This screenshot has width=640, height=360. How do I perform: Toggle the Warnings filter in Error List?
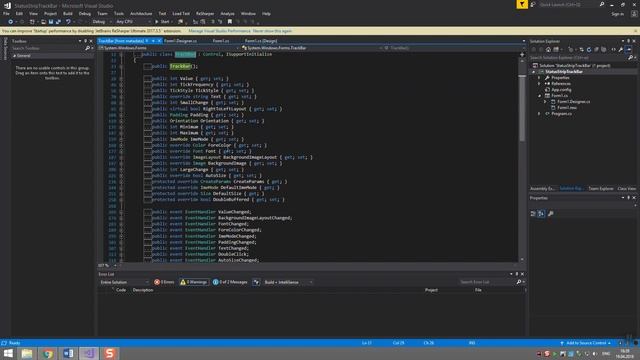tap(194, 282)
